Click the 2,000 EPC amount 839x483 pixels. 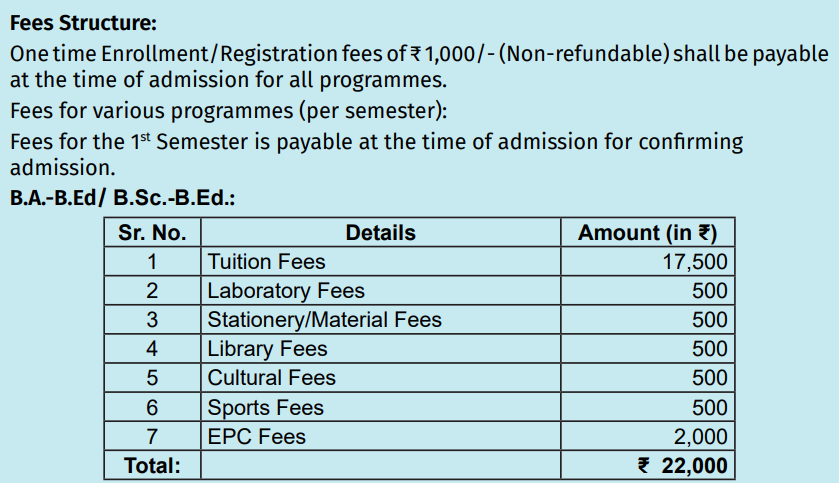pos(701,437)
